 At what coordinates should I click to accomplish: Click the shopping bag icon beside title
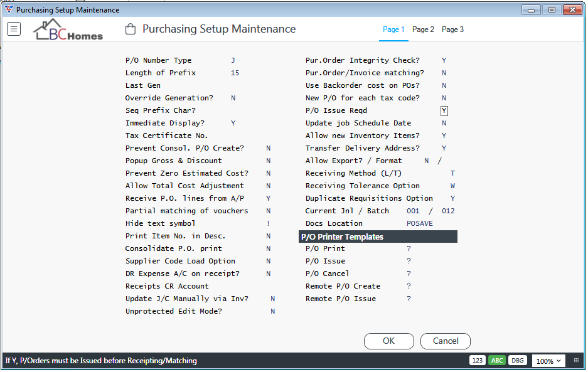coord(131,29)
